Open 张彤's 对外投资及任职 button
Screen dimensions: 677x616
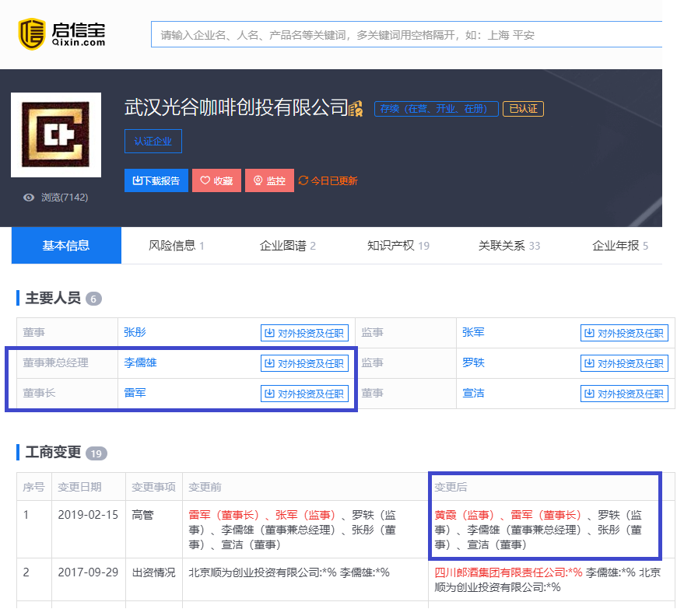[x=304, y=333]
